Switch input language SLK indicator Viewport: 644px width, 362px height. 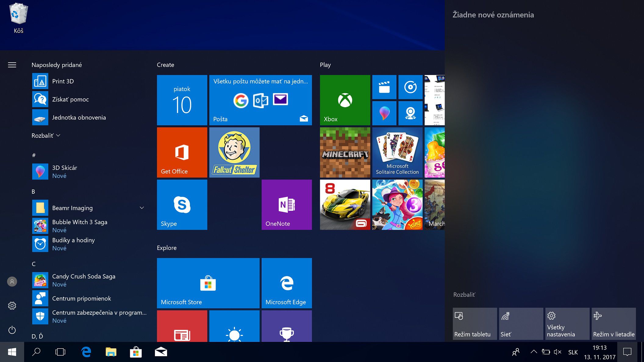tap(573, 352)
